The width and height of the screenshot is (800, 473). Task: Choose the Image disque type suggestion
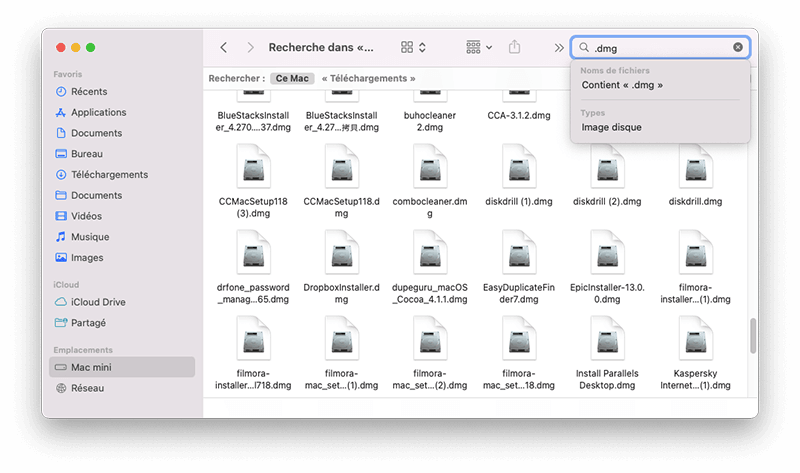pyautogui.click(x=611, y=127)
